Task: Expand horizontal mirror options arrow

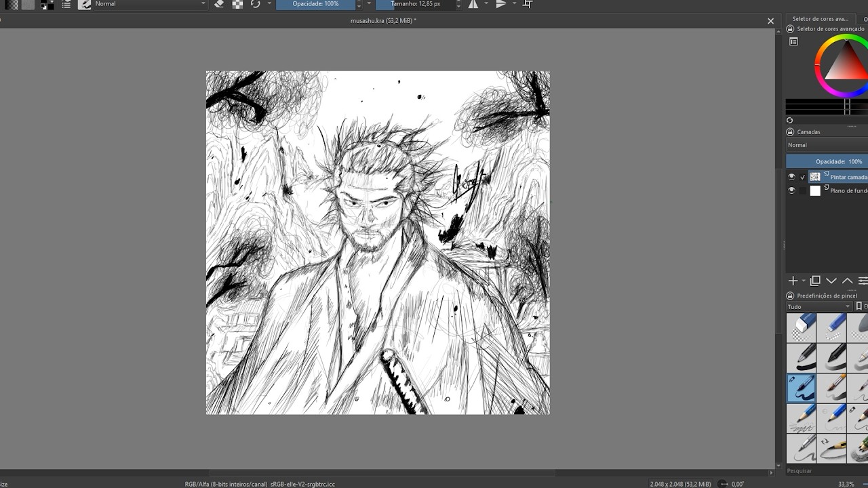Action: [486, 4]
